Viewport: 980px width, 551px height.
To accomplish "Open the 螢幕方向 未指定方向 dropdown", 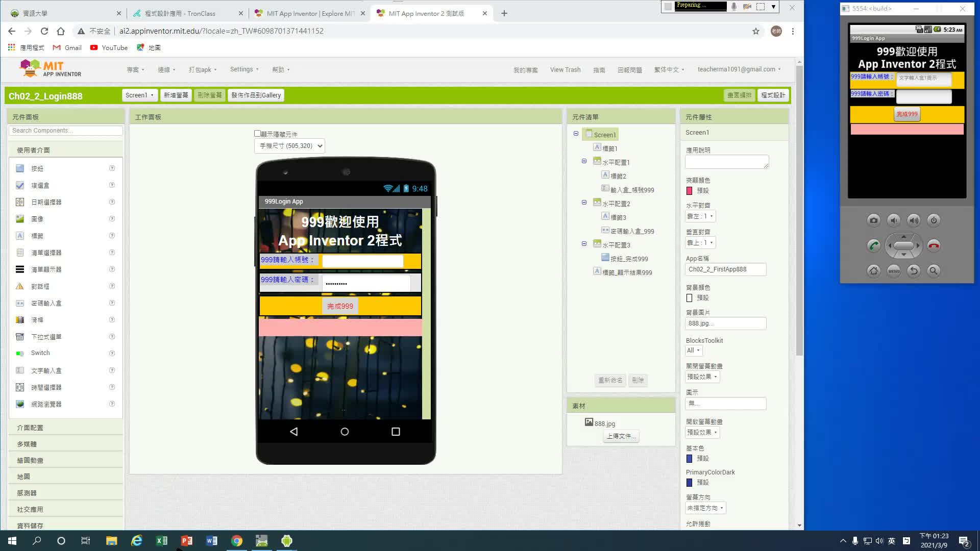I will point(705,508).
